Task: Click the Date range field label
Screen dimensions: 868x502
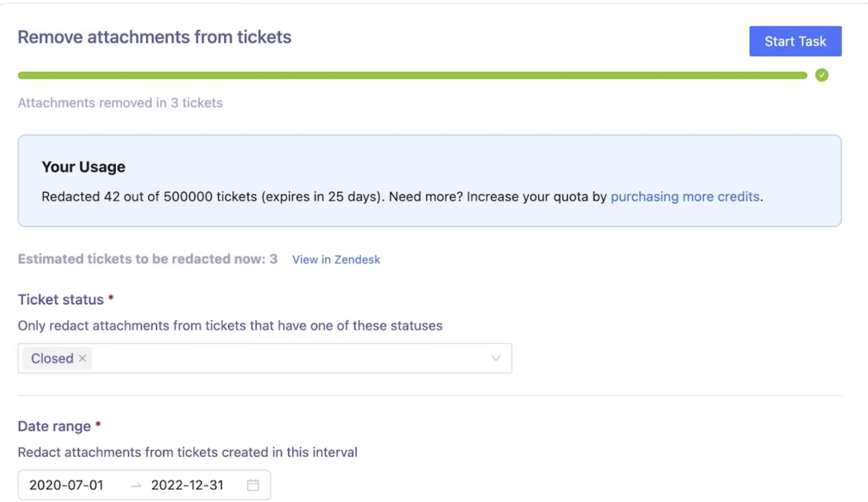Action: [54, 426]
